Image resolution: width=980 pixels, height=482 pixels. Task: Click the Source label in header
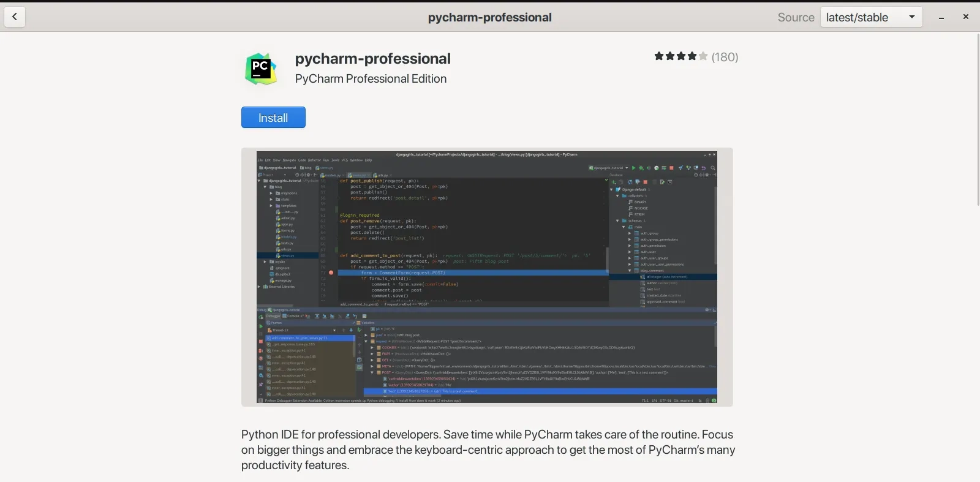[x=796, y=18]
